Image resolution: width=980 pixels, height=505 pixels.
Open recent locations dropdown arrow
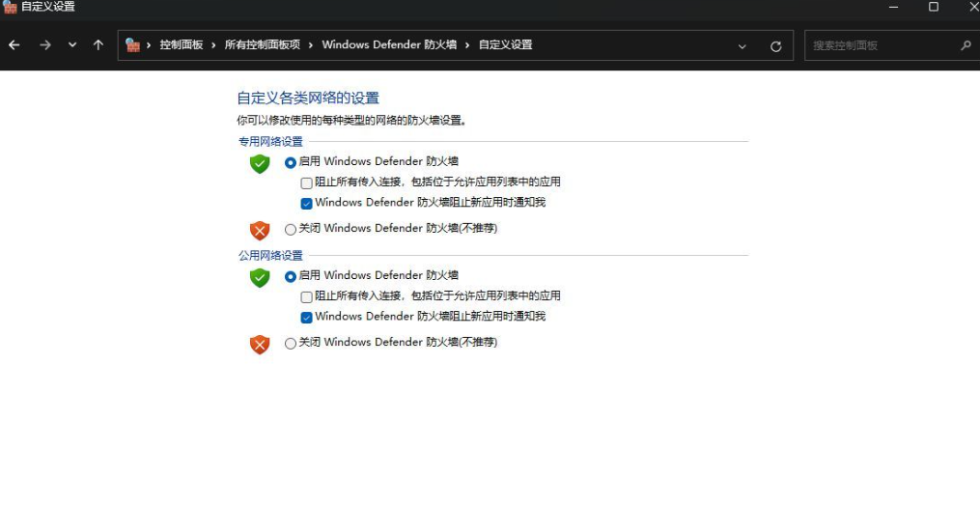[x=72, y=45]
